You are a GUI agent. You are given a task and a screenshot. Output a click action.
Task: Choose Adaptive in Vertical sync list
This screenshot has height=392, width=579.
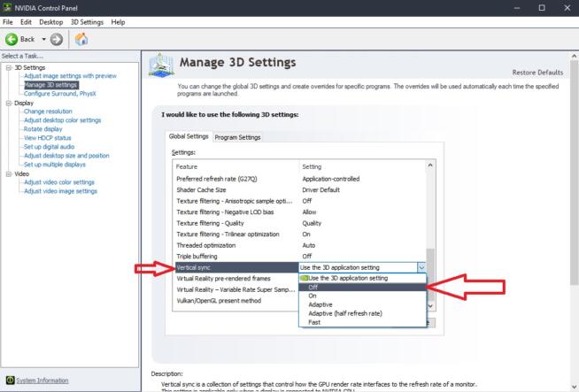pyautogui.click(x=362, y=304)
